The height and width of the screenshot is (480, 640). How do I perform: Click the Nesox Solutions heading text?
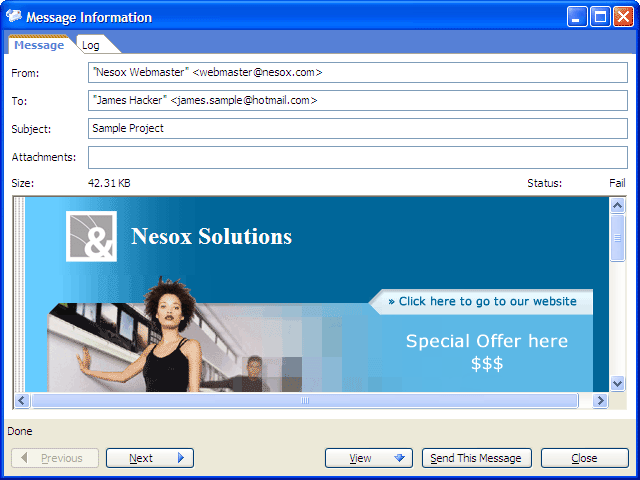point(211,236)
